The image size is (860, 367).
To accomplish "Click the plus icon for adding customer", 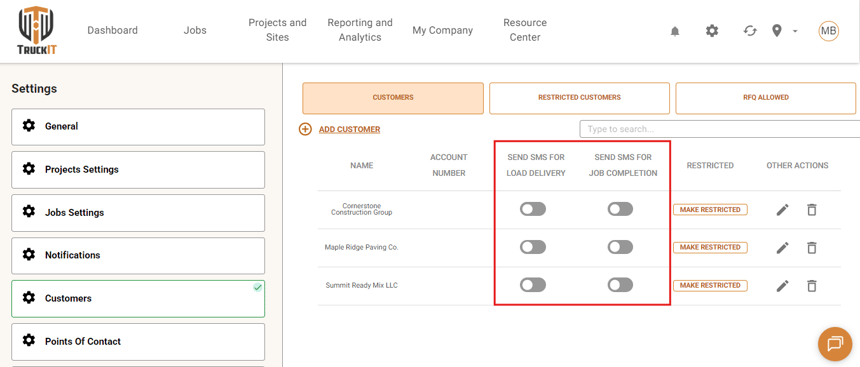I will coord(305,129).
